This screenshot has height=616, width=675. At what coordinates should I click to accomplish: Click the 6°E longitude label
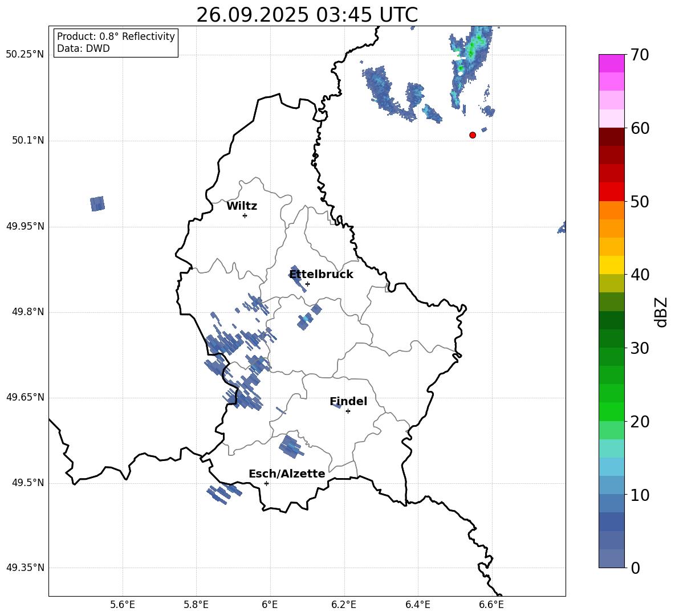[270, 605]
